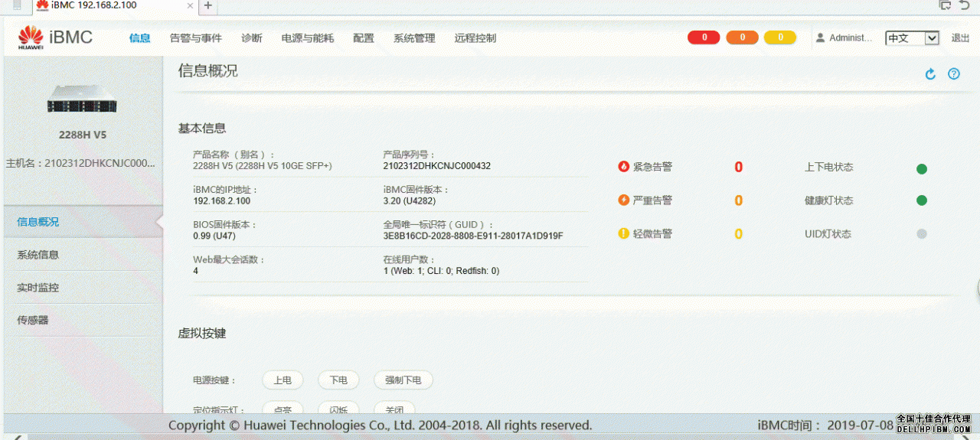Open the 远程控制 menu
The image size is (980, 440).
point(475,38)
